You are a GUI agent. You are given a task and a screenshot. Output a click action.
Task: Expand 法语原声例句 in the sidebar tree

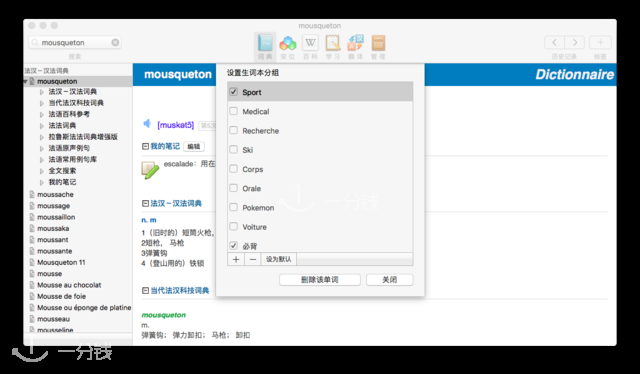42,148
